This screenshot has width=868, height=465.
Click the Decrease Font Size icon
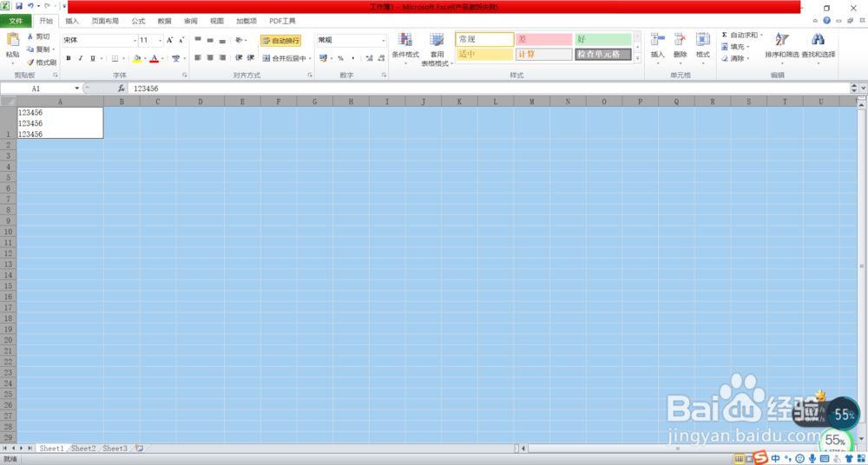[181, 41]
